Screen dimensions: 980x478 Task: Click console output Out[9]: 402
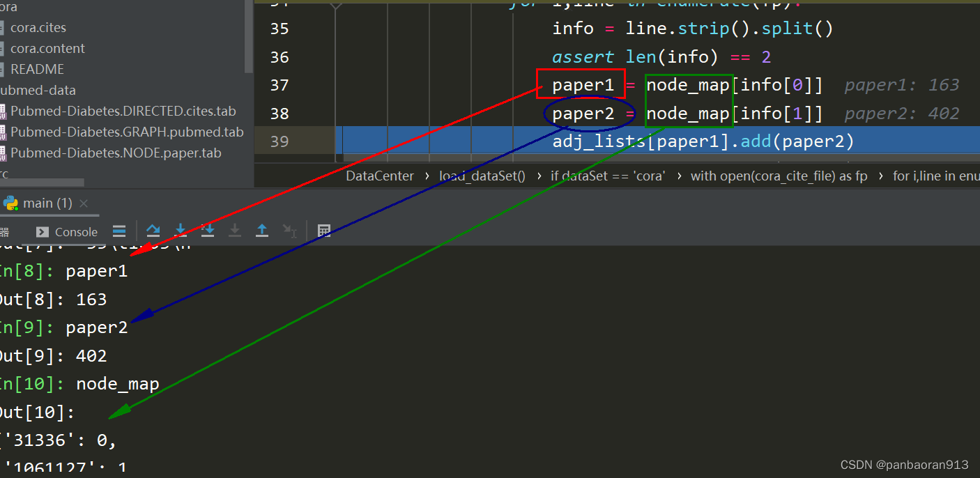click(x=53, y=357)
